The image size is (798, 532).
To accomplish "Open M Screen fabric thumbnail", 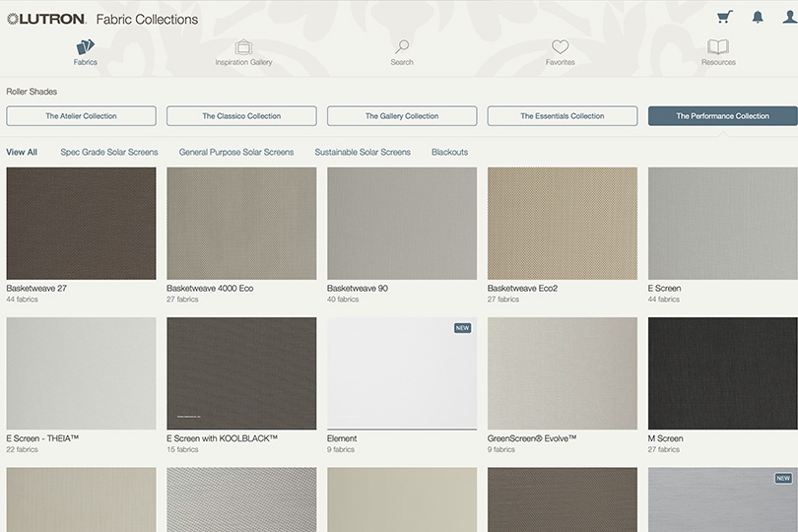I will pos(723,373).
